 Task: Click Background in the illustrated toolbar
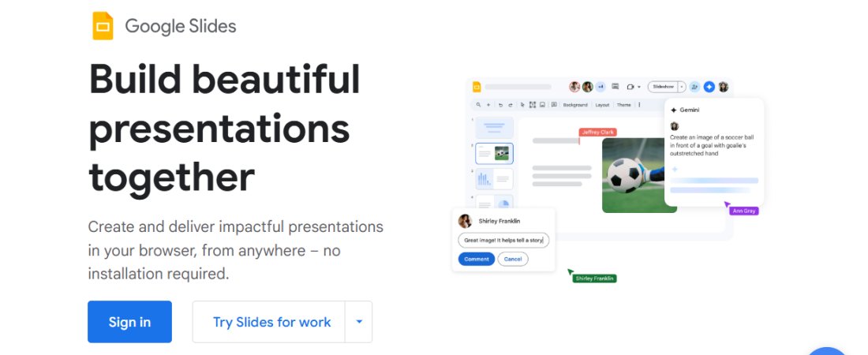pyautogui.click(x=575, y=105)
